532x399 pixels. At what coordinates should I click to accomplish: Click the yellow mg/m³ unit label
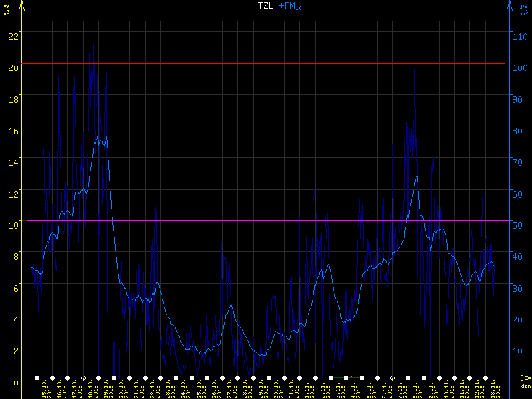(x=7, y=9)
